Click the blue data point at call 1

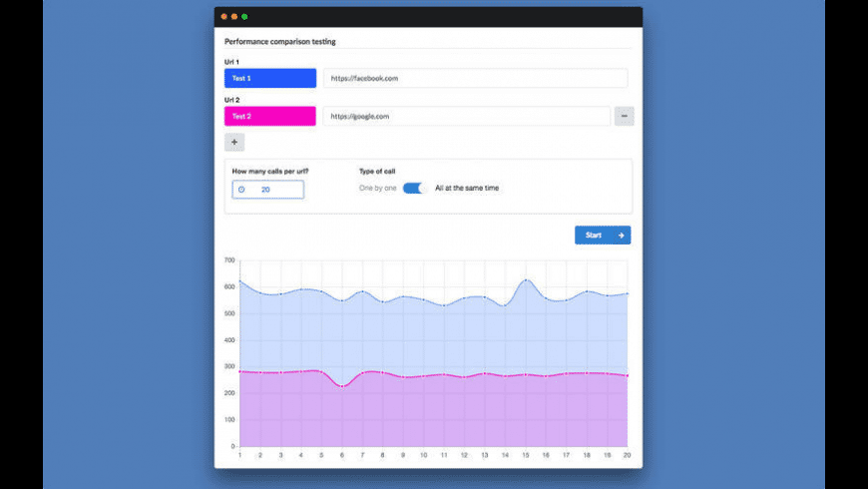click(240, 281)
